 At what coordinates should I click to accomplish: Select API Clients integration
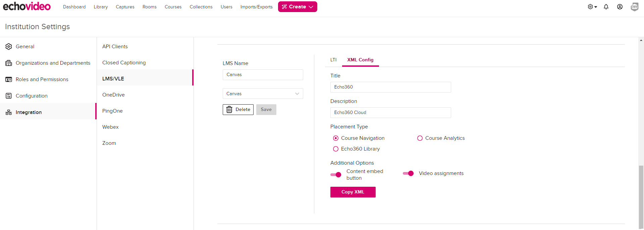click(145, 47)
